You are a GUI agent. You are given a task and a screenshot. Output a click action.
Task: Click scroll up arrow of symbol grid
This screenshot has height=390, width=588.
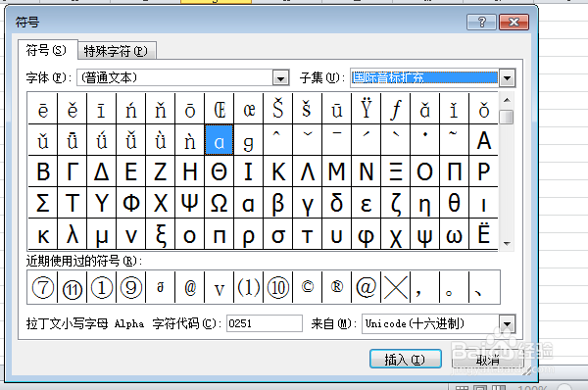[x=507, y=100]
